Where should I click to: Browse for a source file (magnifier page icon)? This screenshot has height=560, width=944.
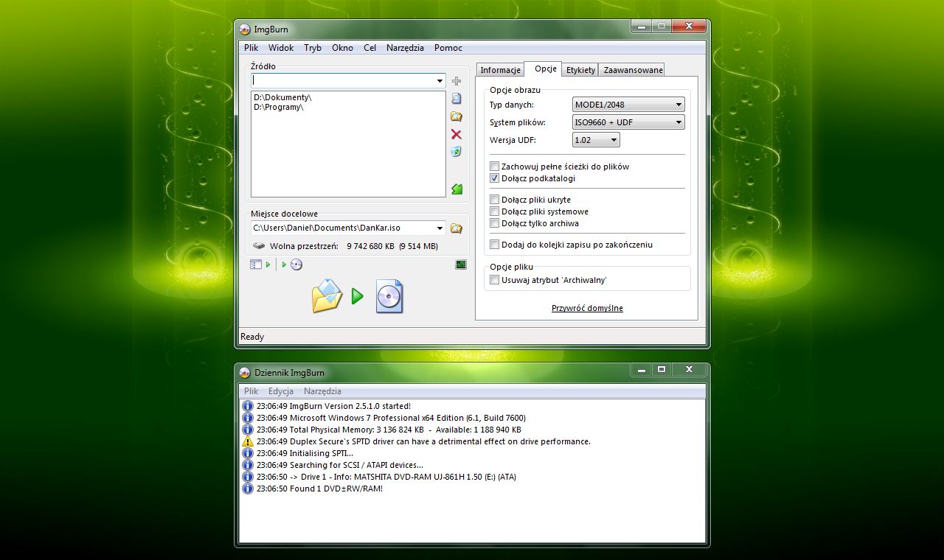pos(457,98)
